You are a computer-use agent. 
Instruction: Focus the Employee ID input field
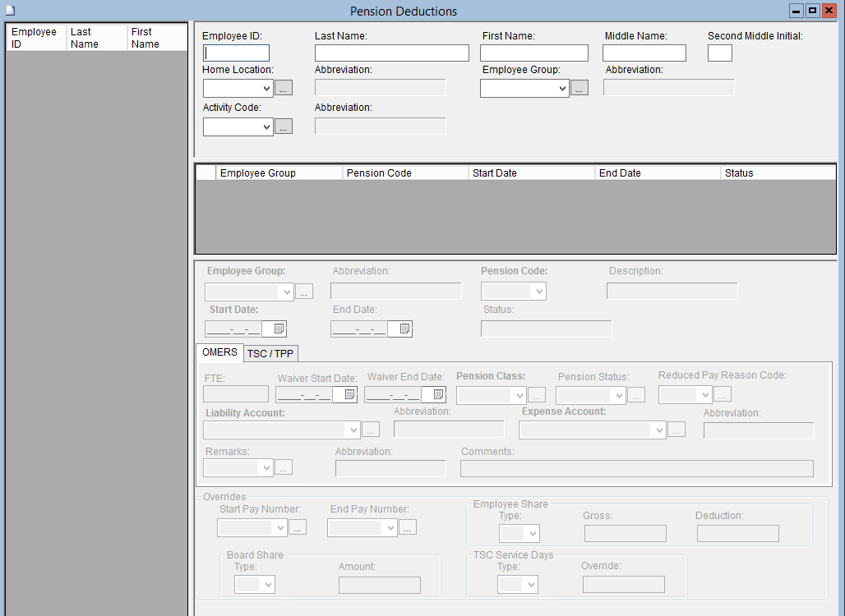(x=237, y=53)
